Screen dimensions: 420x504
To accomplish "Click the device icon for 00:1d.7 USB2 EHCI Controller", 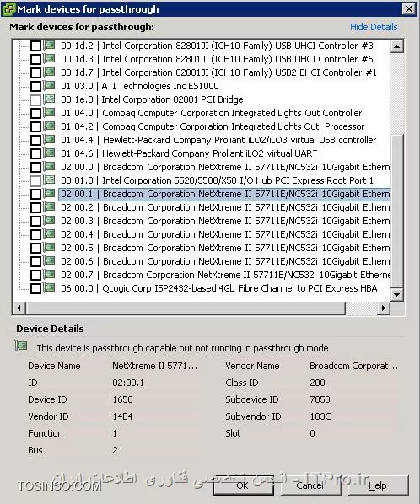I will (x=49, y=72).
